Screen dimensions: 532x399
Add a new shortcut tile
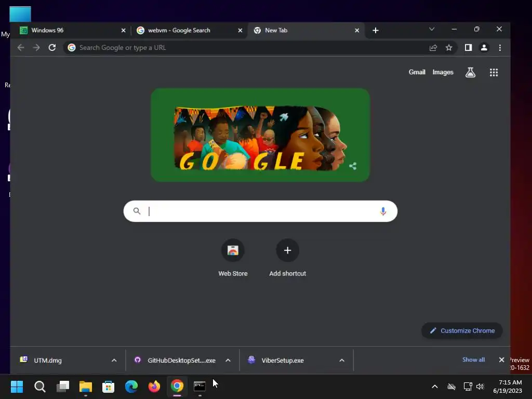tap(287, 258)
